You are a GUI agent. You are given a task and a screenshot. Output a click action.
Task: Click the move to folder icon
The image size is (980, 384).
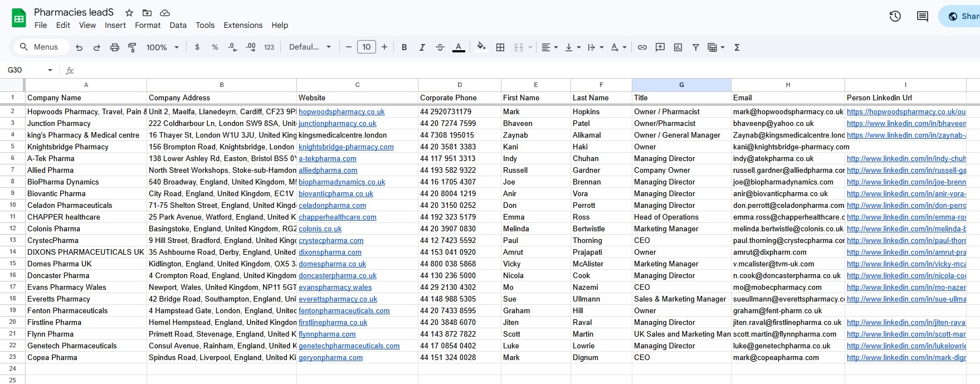click(147, 13)
